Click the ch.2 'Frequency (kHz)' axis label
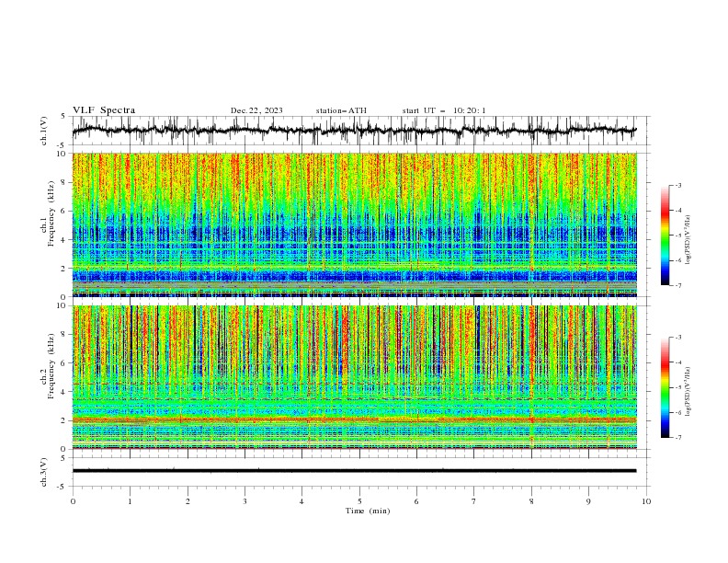Screen dimensions: 728x563 [x=51, y=366]
